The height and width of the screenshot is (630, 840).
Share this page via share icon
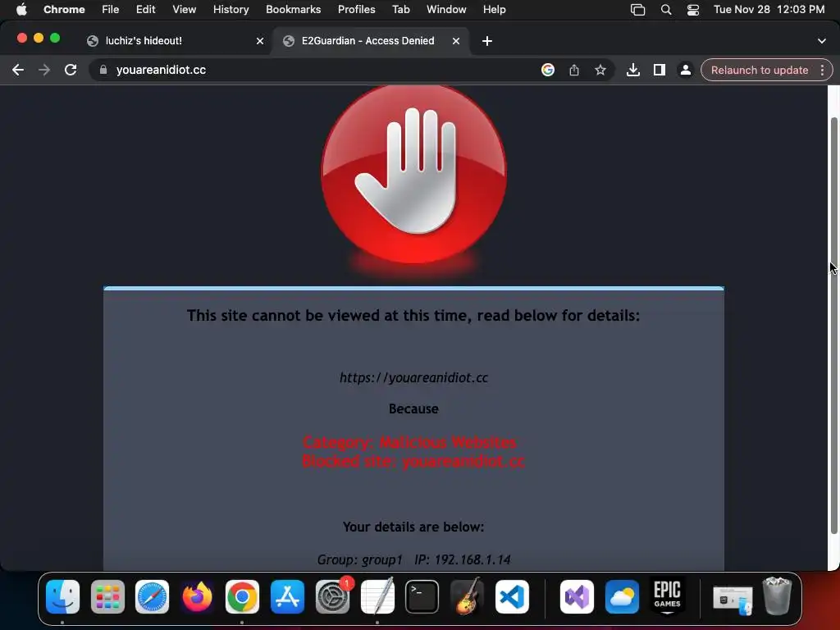(x=573, y=71)
